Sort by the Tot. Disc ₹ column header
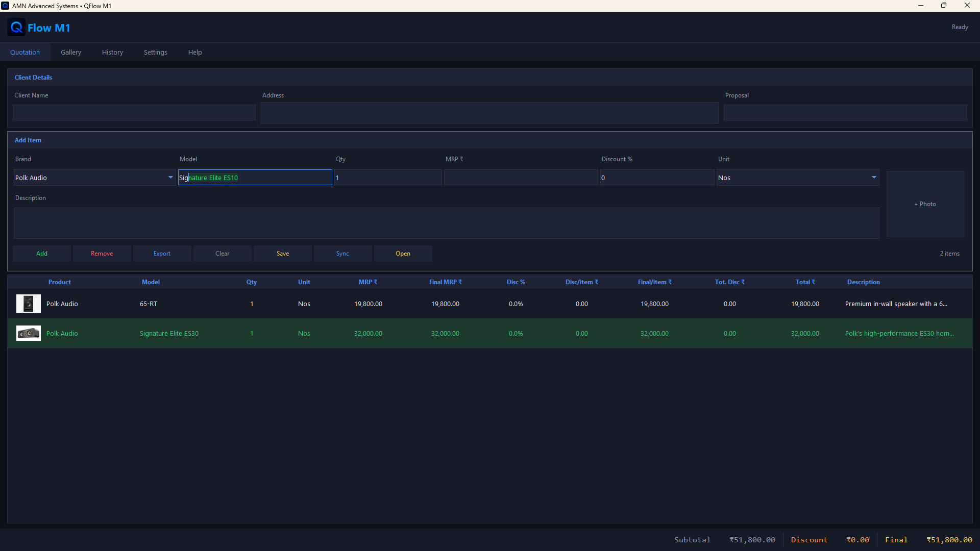 point(730,282)
